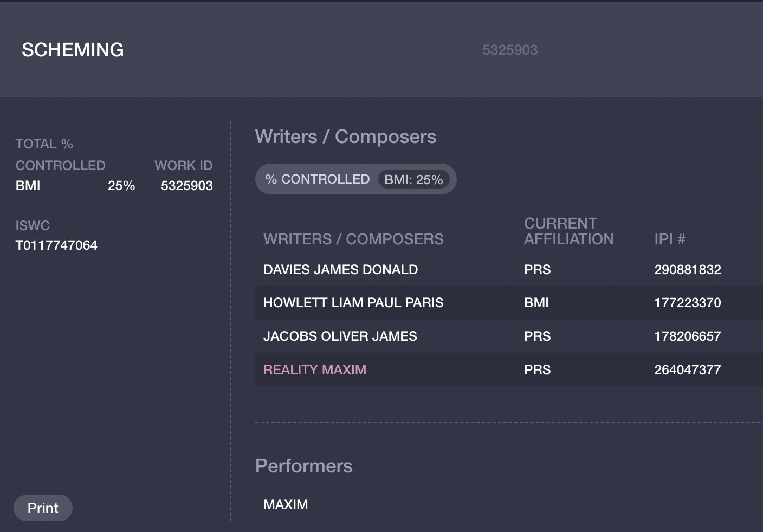
Task: Click the CURRENT AFFILIATION column header
Action: coord(569,231)
